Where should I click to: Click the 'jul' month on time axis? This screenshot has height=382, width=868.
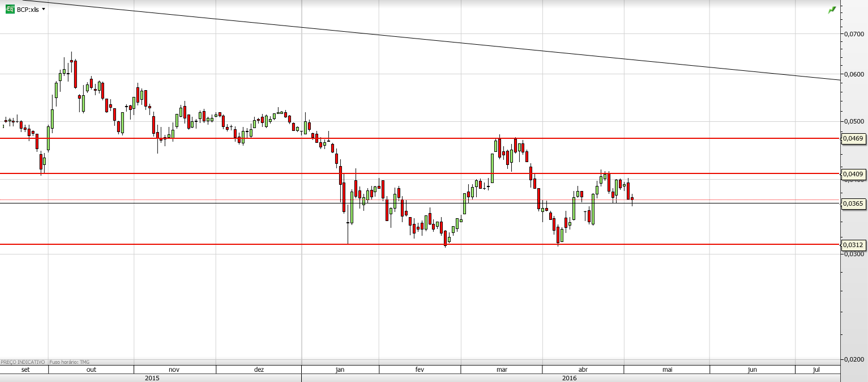(816, 370)
